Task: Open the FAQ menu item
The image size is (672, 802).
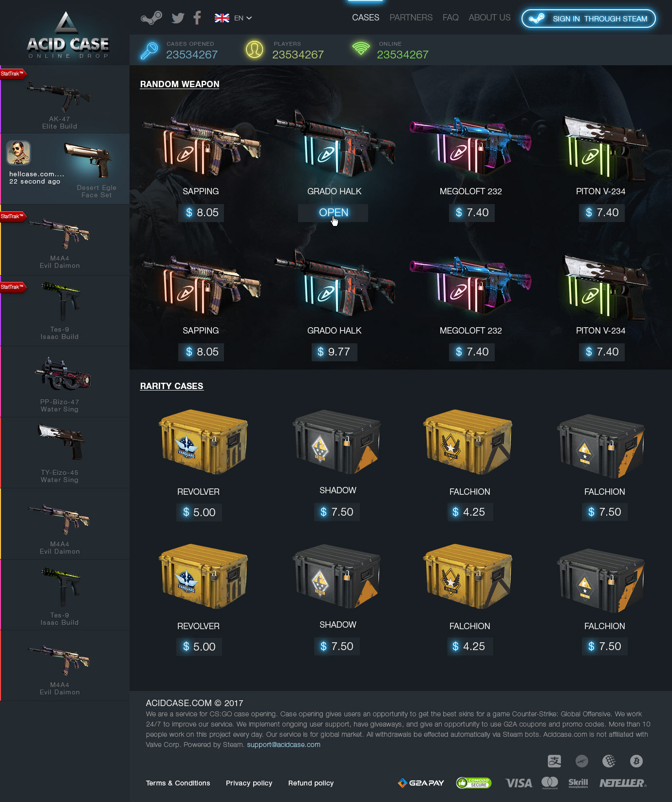Action: point(450,18)
